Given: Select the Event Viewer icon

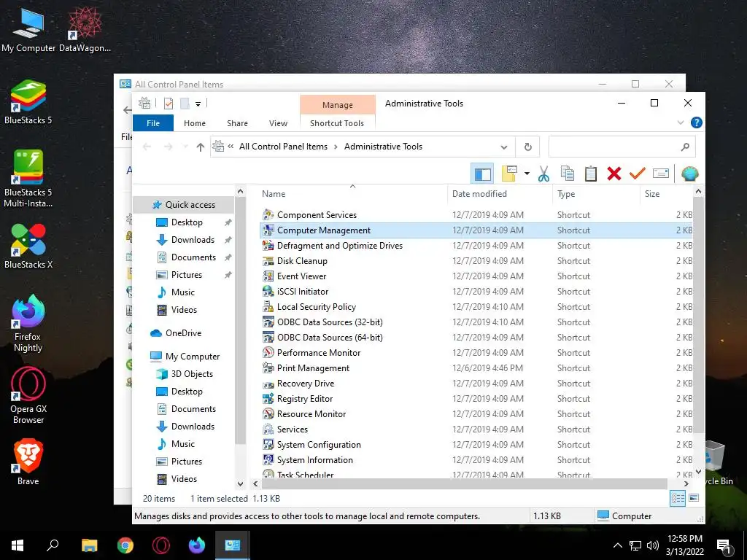Looking at the screenshot, I should pyautogui.click(x=268, y=276).
